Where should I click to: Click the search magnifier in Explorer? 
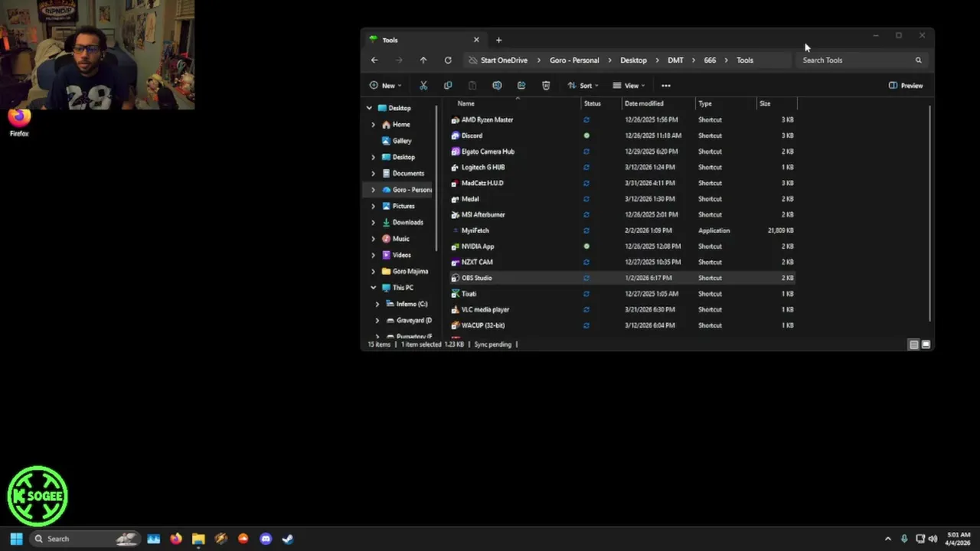919,60
